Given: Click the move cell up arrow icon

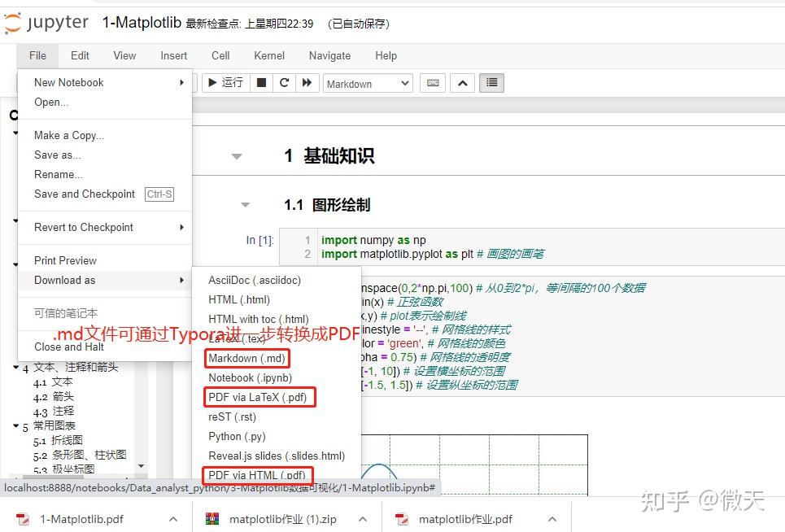Looking at the screenshot, I should tap(462, 82).
